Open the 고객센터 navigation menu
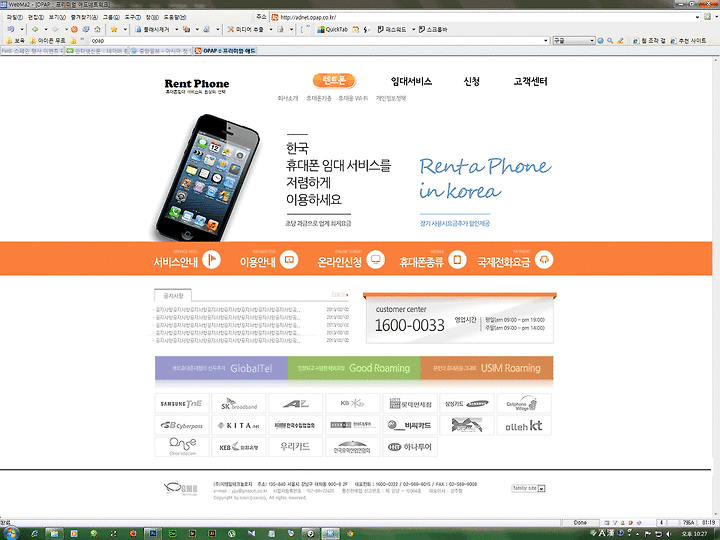This screenshot has height=540, width=720. point(530,81)
